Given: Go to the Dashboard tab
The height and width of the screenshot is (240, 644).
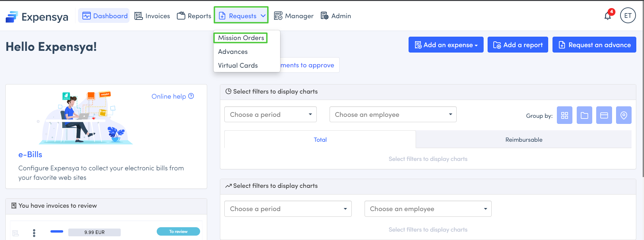Looking at the screenshot, I should [104, 16].
